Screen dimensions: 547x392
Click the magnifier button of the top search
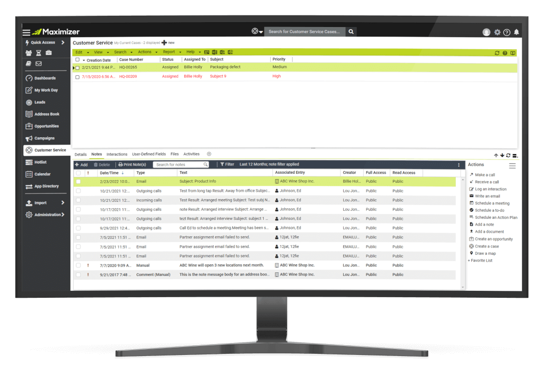click(x=351, y=32)
